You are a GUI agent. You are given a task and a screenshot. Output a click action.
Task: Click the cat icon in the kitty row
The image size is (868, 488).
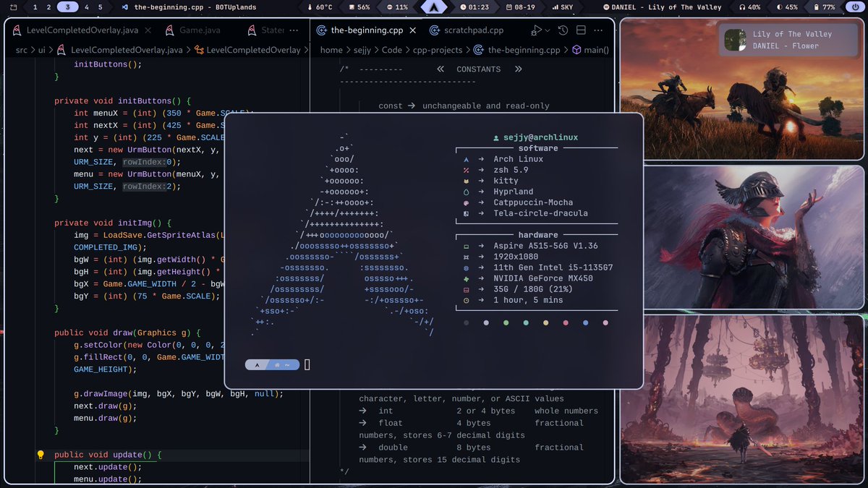(x=466, y=181)
